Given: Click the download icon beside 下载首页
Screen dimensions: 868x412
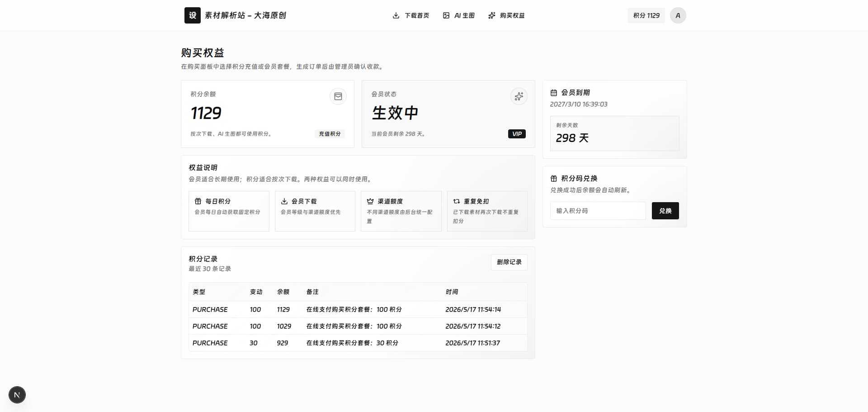Looking at the screenshot, I should point(396,15).
